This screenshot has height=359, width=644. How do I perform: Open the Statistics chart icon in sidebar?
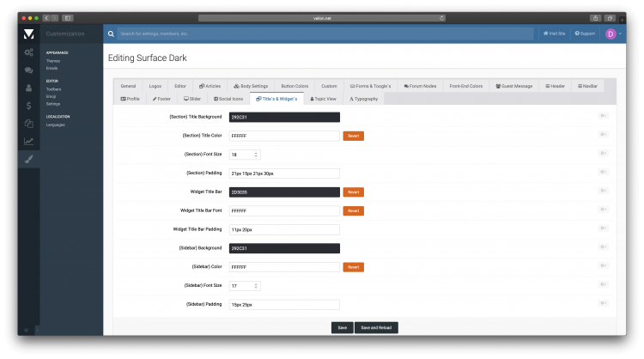[28, 142]
